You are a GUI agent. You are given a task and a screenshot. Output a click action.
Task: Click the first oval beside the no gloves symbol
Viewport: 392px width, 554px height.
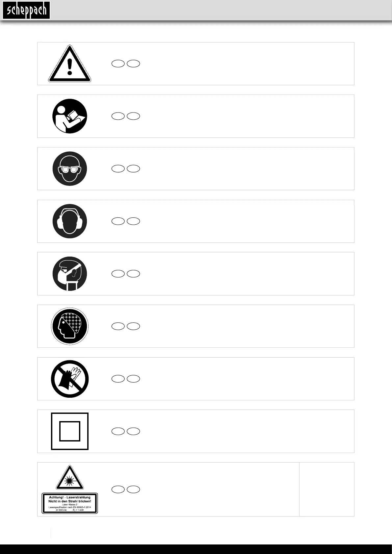[x=118, y=379]
